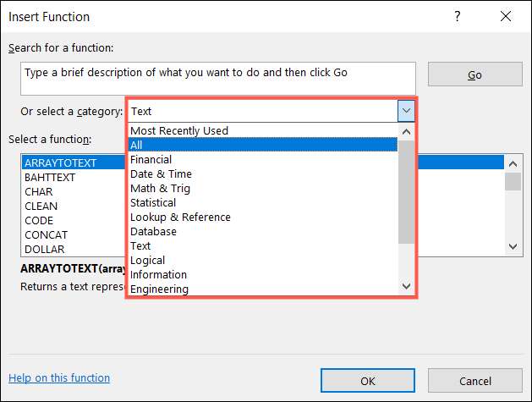Open Help on this function link
The height and width of the screenshot is (402, 532).
59,378
